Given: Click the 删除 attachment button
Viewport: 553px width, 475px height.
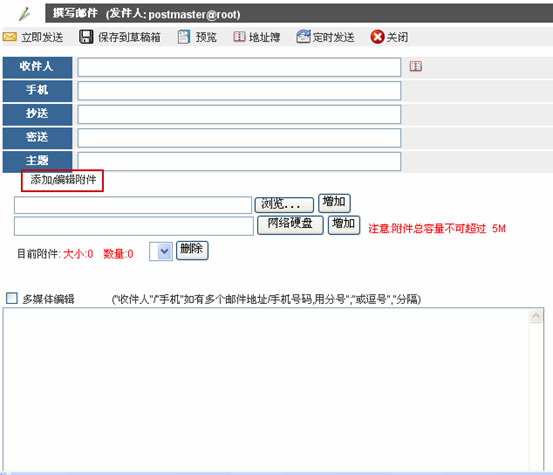Looking at the screenshot, I should coord(192,250).
